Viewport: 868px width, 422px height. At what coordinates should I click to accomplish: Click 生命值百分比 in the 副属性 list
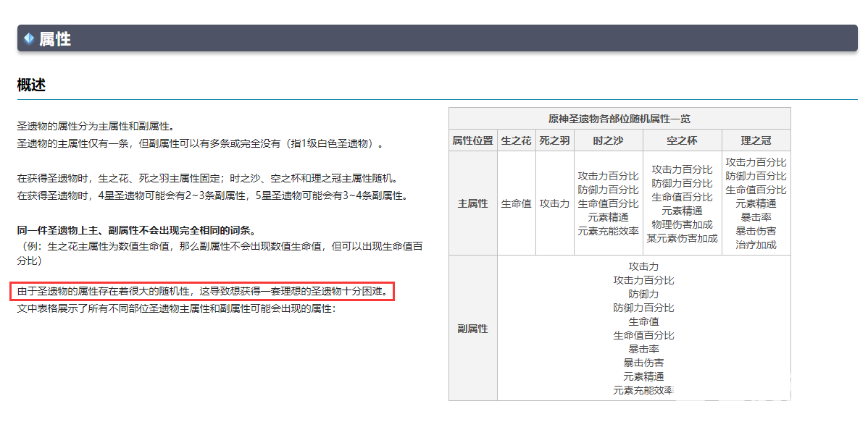coord(644,335)
